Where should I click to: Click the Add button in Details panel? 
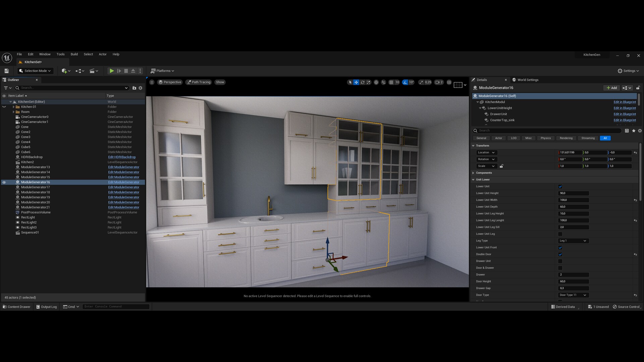click(611, 87)
